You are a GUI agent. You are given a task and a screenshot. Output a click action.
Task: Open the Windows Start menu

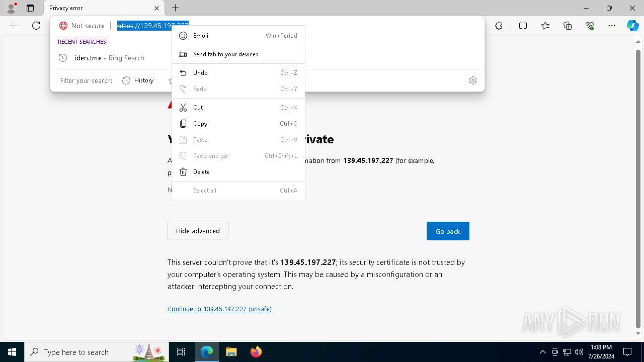12,352
